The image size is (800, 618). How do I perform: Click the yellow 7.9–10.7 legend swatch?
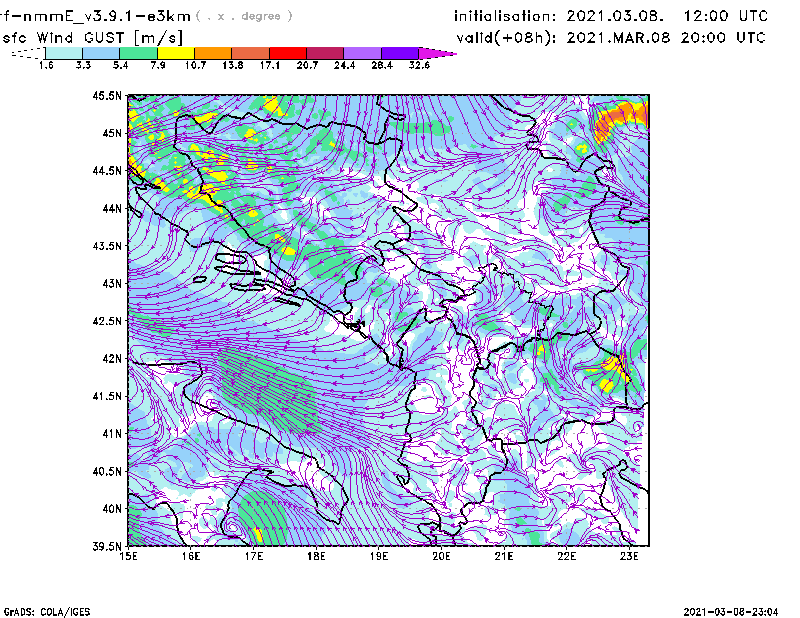(x=176, y=53)
